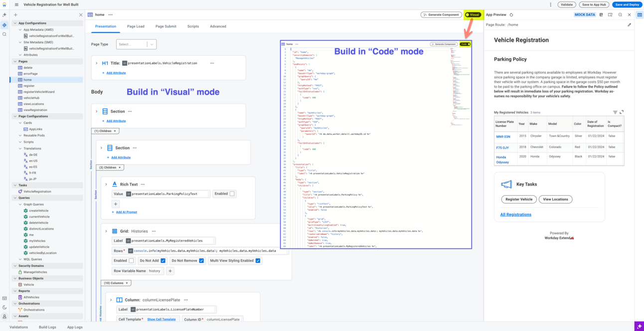Switch to the Page Load tab
This screenshot has width=644, height=331.
click(x=136, y=26)
